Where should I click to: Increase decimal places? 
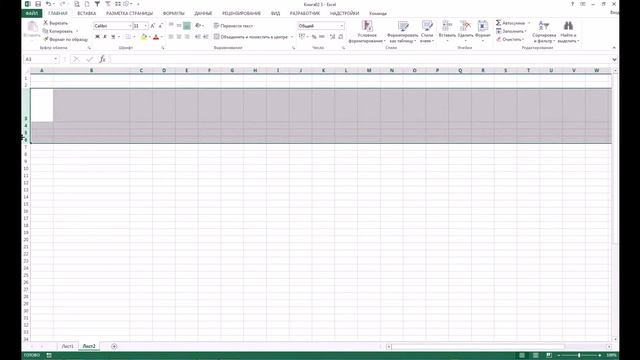[333, 37]
